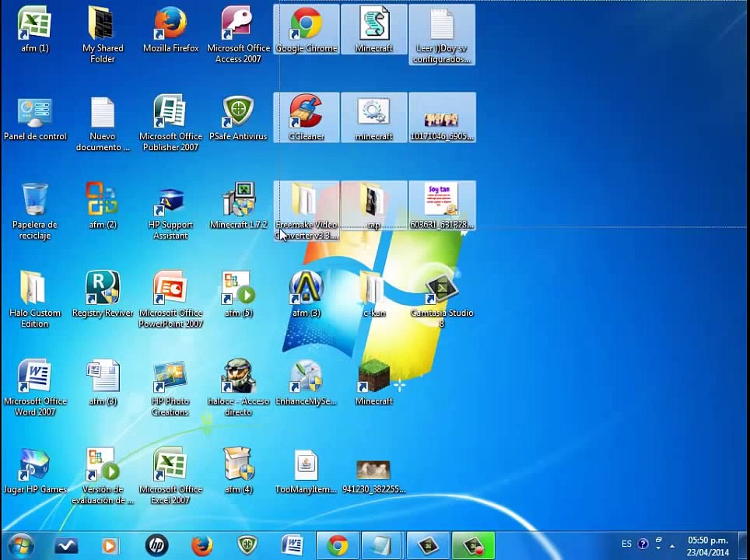The width and height of the screenshot is (750, 560).
Task: Select the Google Chrome desktop shortcut
Action: (x=307, y=30)
